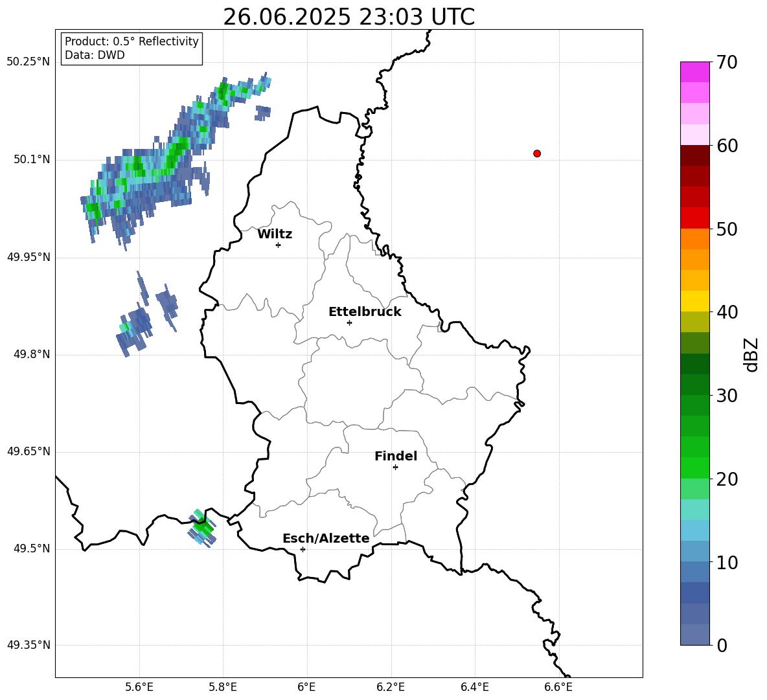
Task: Click the 6.4°E longitude label
Action: pyautogui.click(x=474, y=687)
